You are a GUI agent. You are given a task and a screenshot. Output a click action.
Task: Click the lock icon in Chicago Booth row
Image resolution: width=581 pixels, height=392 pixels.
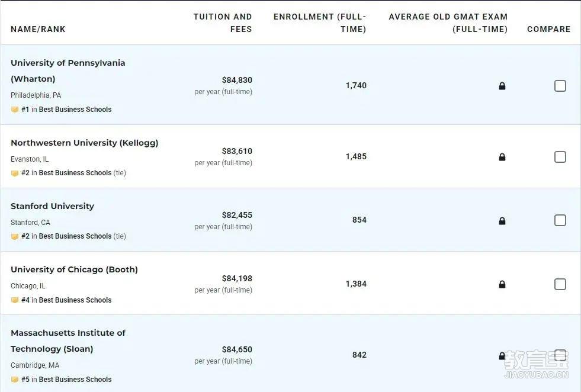(x=502, y=285)
